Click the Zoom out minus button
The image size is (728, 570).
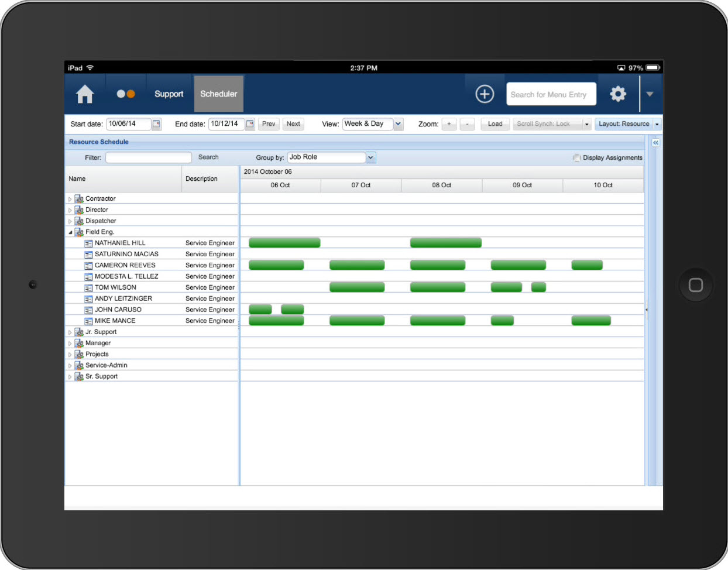466,124
